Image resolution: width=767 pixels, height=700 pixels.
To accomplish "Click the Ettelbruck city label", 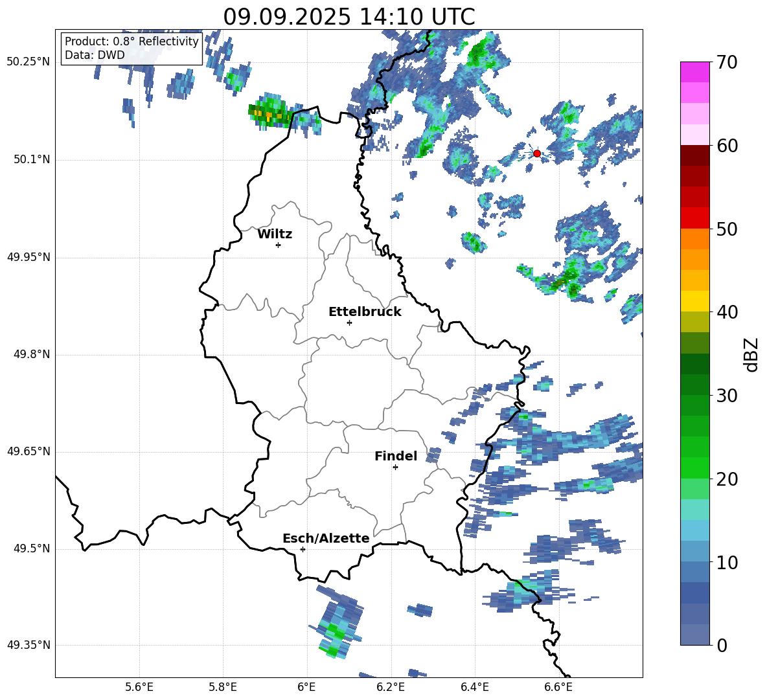I will pyautogui.click(x=365, y=312).
